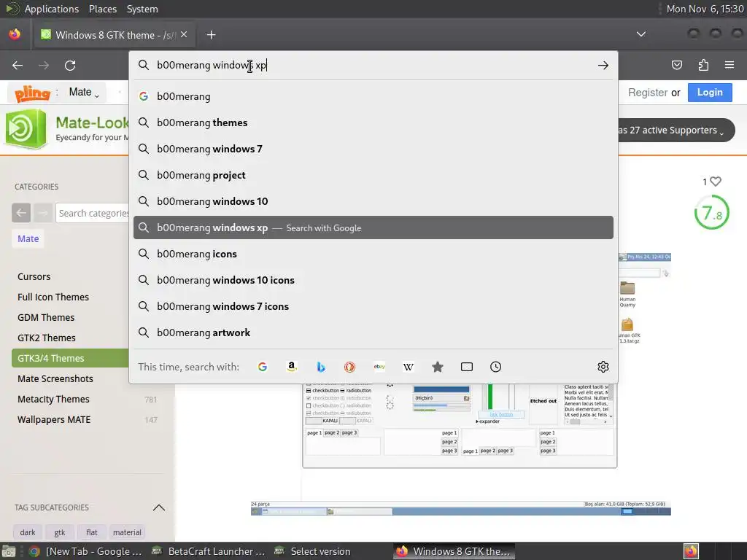Image resolution: width=747 pixels, height=560 pixels.
Task: Select the b00merang suggestion
Action: (373, 96)
